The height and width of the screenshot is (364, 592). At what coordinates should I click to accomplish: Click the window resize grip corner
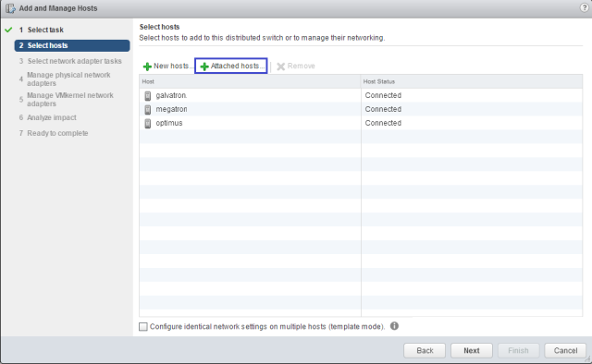(587, 359)
